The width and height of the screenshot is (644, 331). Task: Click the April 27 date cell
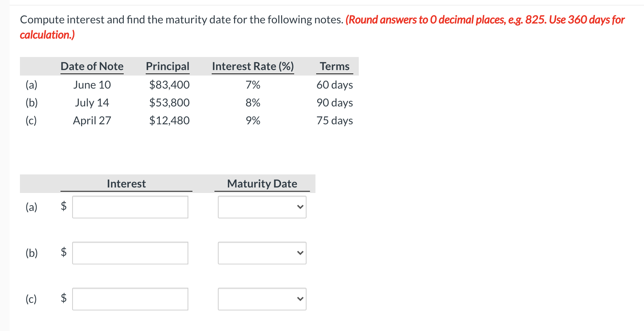point(92,121)
